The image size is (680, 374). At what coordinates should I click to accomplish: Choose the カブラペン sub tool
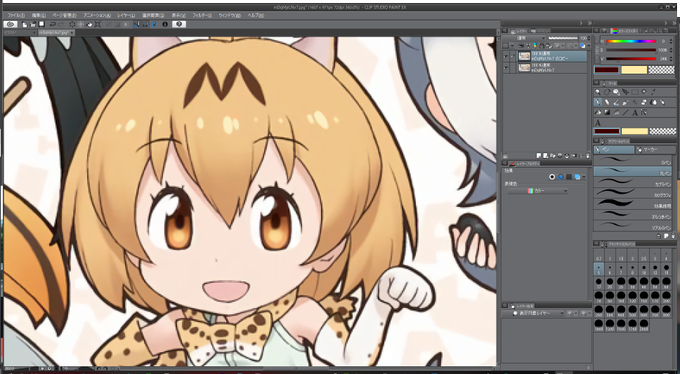pos(633,182)
